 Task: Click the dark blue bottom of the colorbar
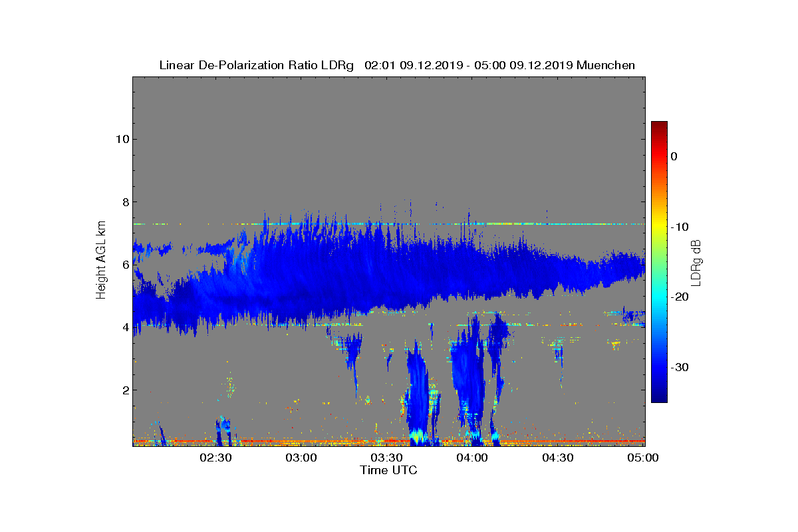point(659,397)
